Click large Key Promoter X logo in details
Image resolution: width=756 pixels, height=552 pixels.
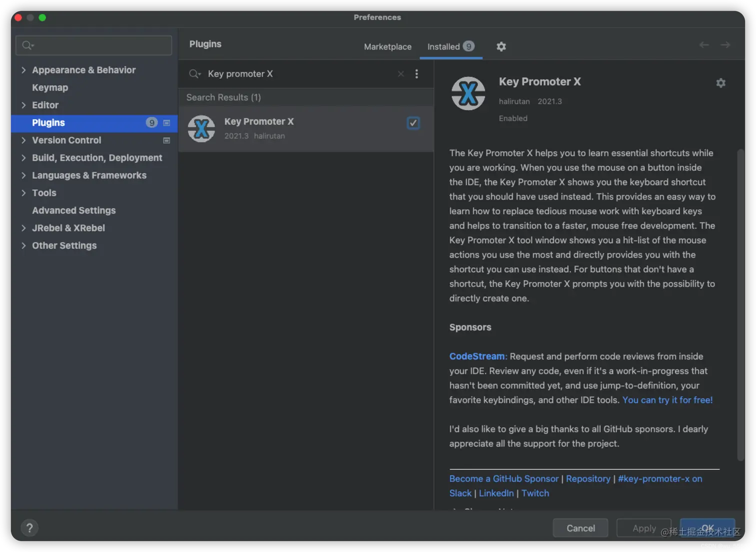[x=468, y=94]
